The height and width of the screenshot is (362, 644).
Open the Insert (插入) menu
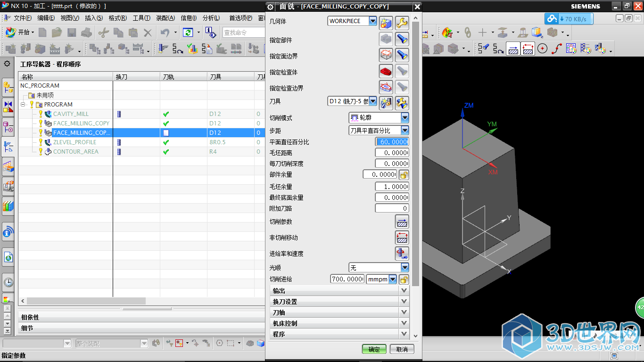[94, 18]
